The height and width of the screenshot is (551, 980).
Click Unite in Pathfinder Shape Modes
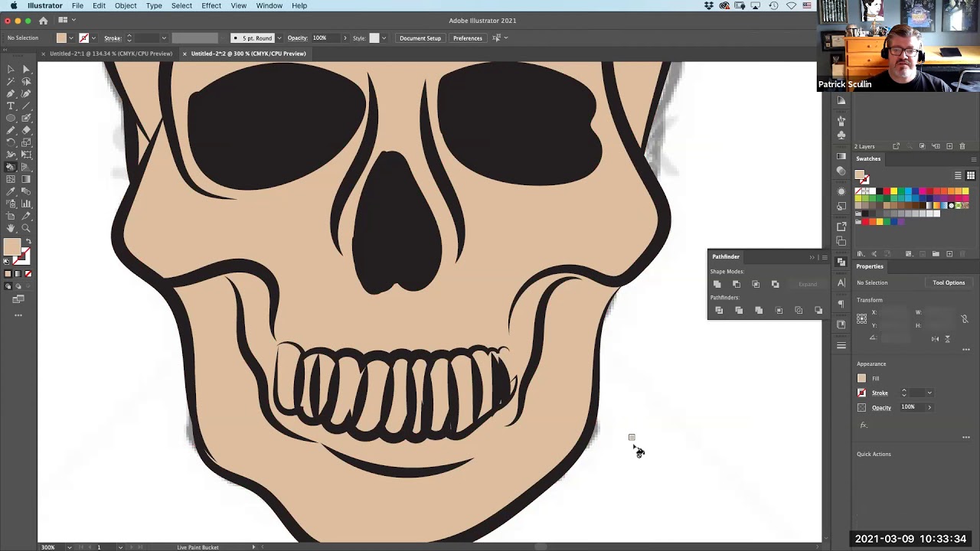pyautogui.click(x=717, y=284)
